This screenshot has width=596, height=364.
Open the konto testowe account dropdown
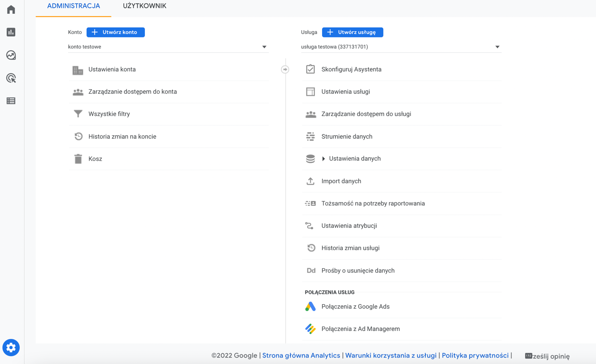(168, 47)
